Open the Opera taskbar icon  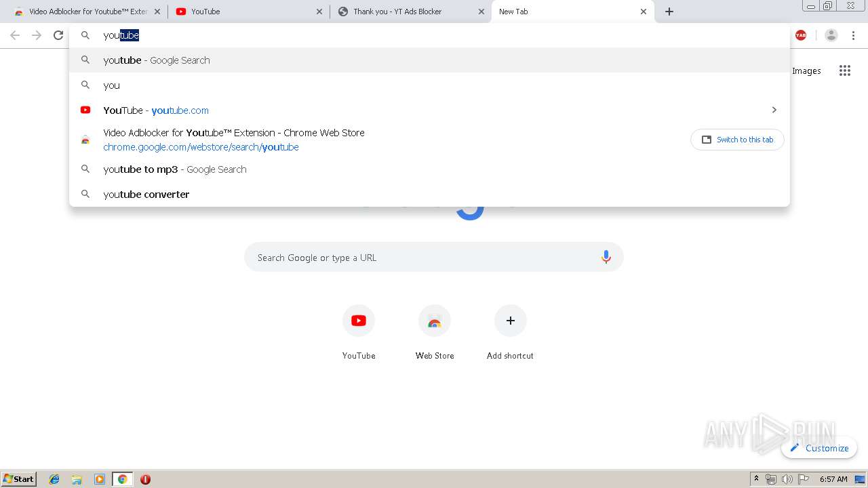tap(145, 479)
